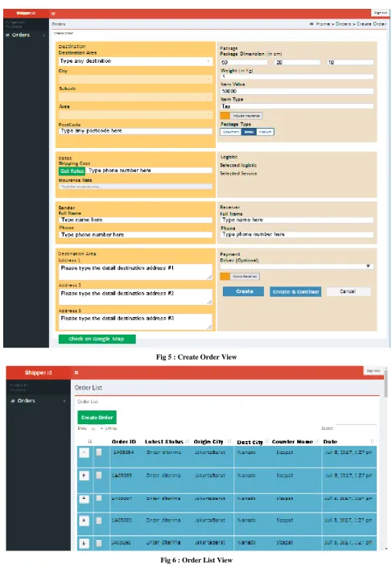Image resolution: width=392 pixels, height=585 pixels.
Task: Tick the checkbox in the fifth order row
Action: point(99,543)
